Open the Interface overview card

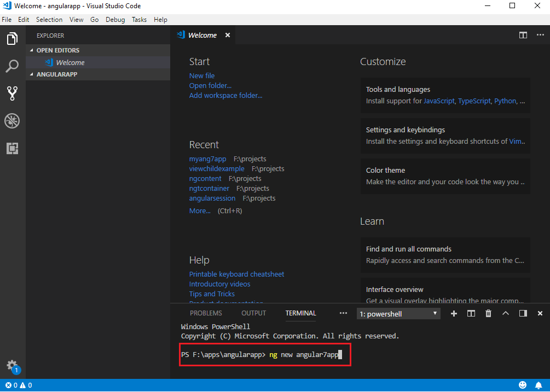[x=445, y=291]
